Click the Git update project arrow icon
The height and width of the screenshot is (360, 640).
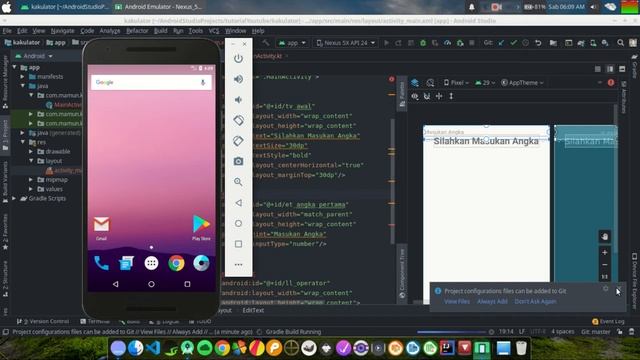(501, 43)
